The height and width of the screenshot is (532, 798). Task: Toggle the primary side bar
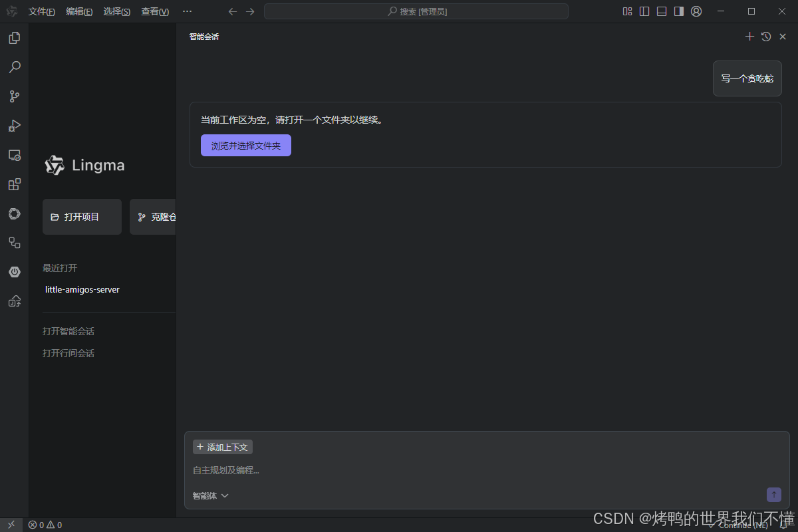pos(644,11)
